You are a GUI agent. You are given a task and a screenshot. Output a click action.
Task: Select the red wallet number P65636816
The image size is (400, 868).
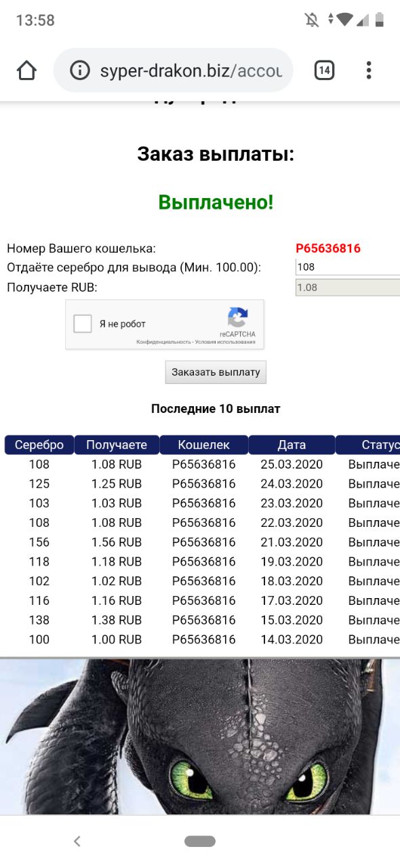click(x=328, y=248)
